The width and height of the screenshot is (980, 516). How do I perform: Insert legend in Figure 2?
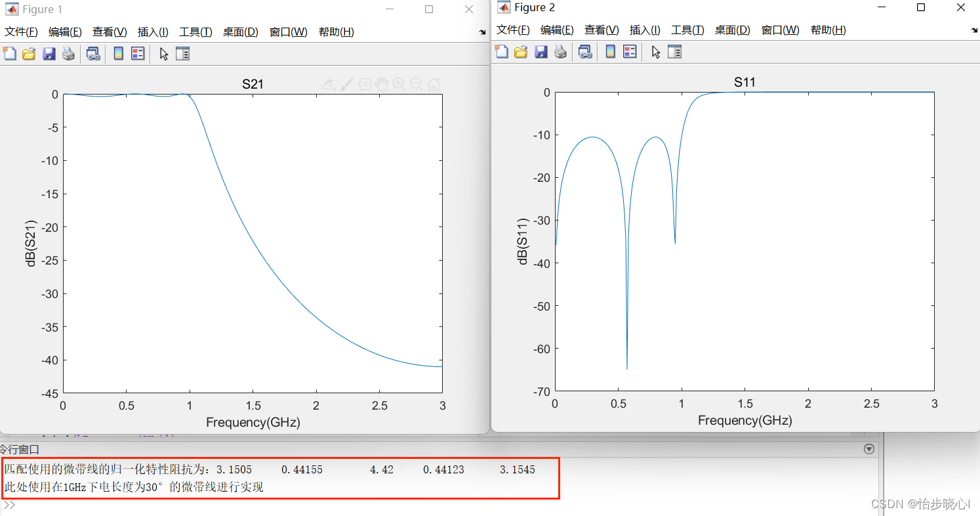click(x=630, y=52)
